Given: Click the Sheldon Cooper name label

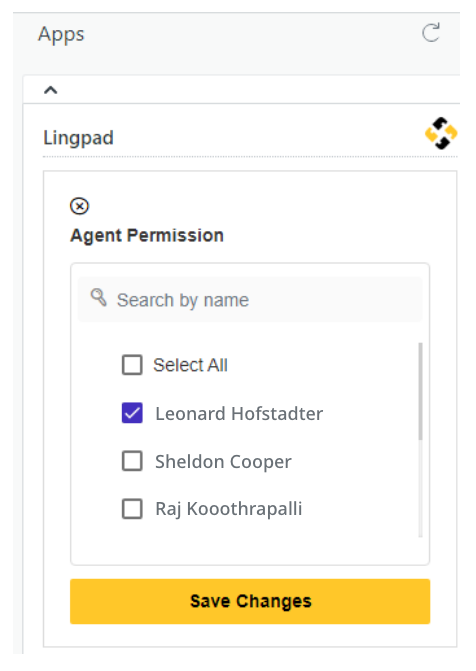Looking at the screenshot, I should (x=223, y=462).
